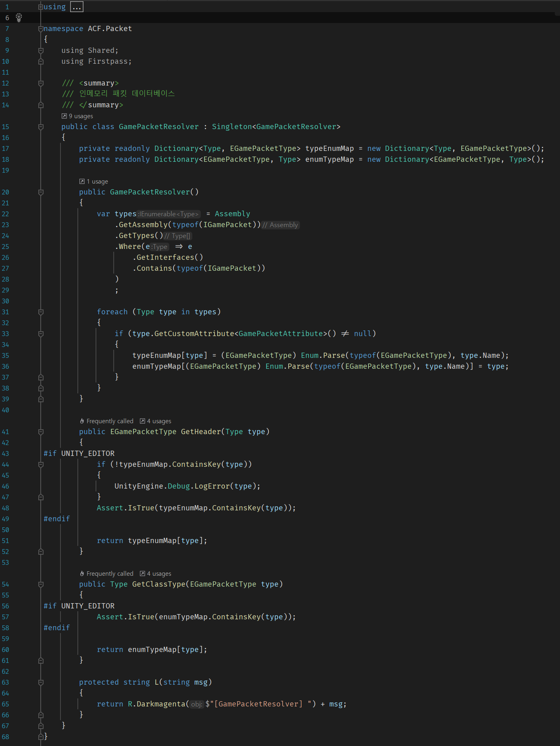The width and height of the screenshot is (560, 746).
Task: Click return enumTypeMap[type] on line 60
Action: click(152, 650)
